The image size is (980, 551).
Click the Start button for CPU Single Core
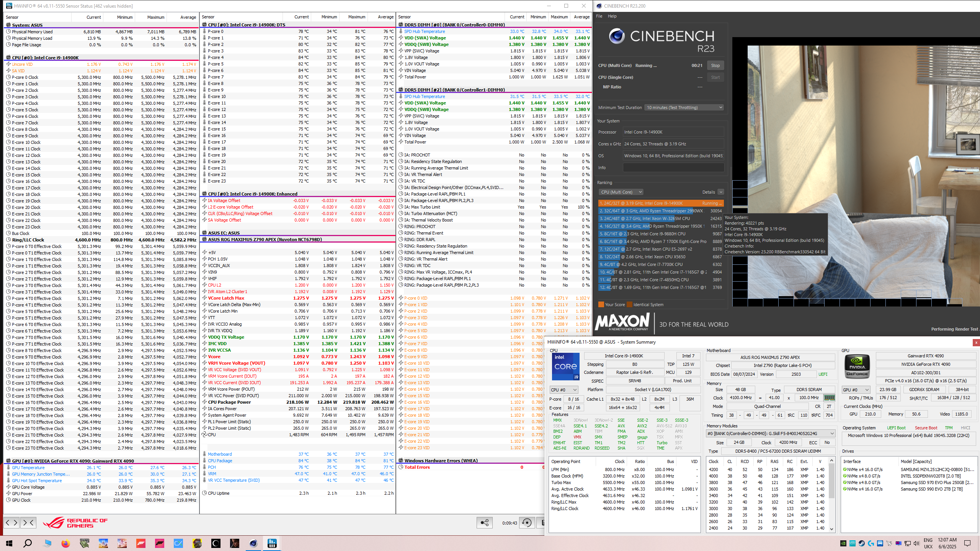pos(715,77)
